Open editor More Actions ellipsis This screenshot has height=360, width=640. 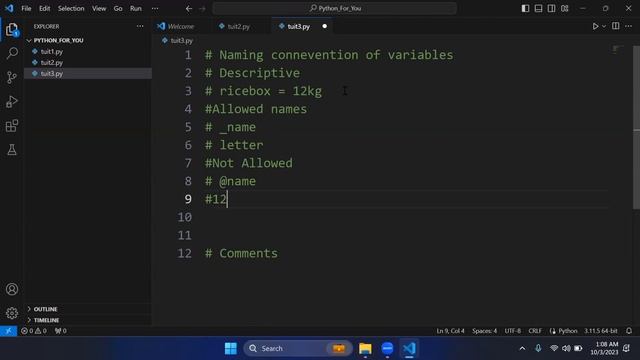(x=629, y=26)
